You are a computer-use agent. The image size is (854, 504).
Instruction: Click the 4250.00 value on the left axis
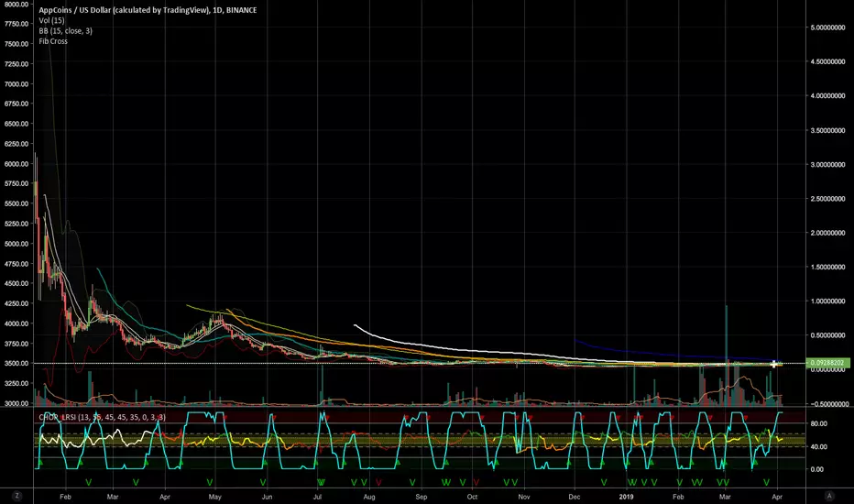coord(16,303)
